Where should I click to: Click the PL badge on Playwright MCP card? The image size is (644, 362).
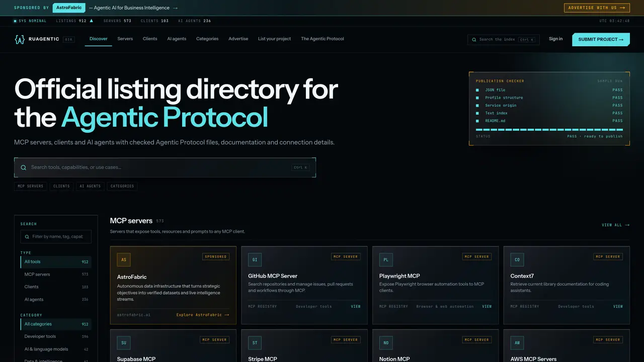pos(386,260)
